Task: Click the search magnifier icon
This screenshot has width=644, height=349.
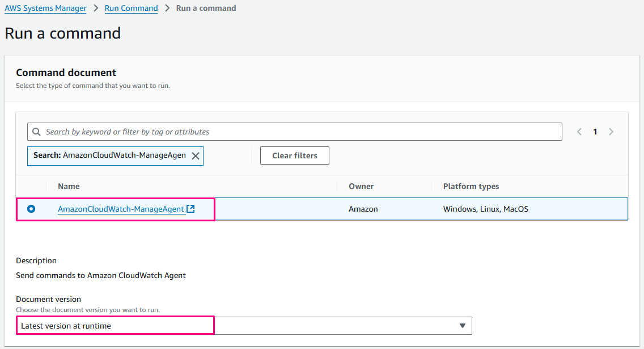Action: (36, 132)
